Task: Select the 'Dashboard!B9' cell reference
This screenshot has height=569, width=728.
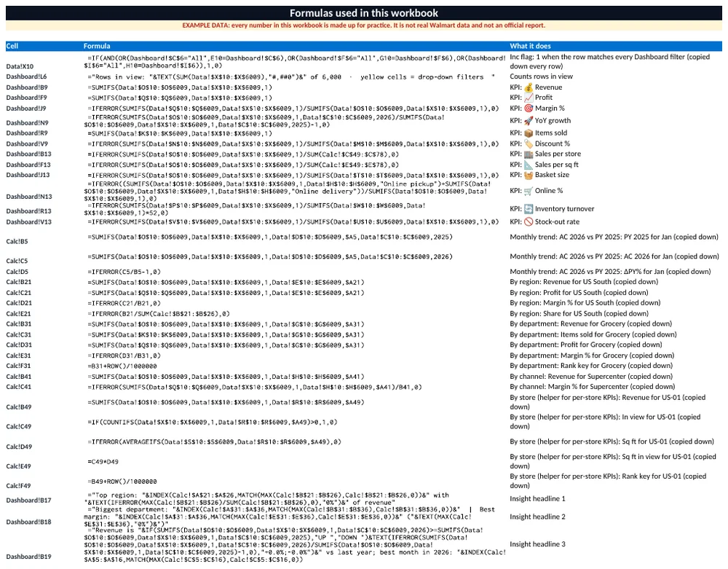Action: 27,87
